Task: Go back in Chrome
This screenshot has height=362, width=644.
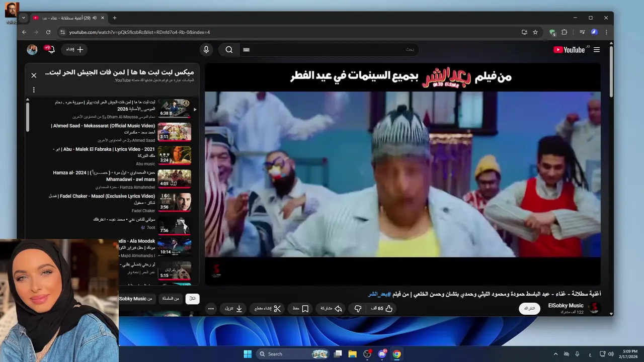Action: click(24, 32)
